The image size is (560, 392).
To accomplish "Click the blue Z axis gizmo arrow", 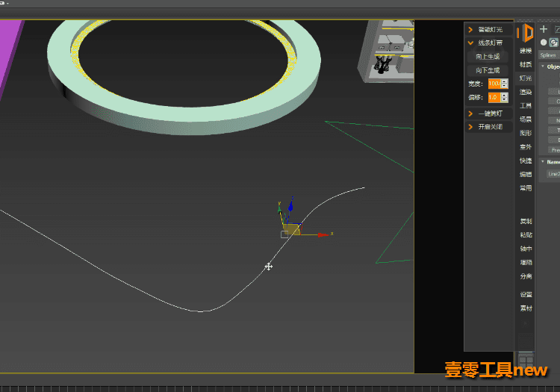I will pyautogui.click(x=290, y=206).
